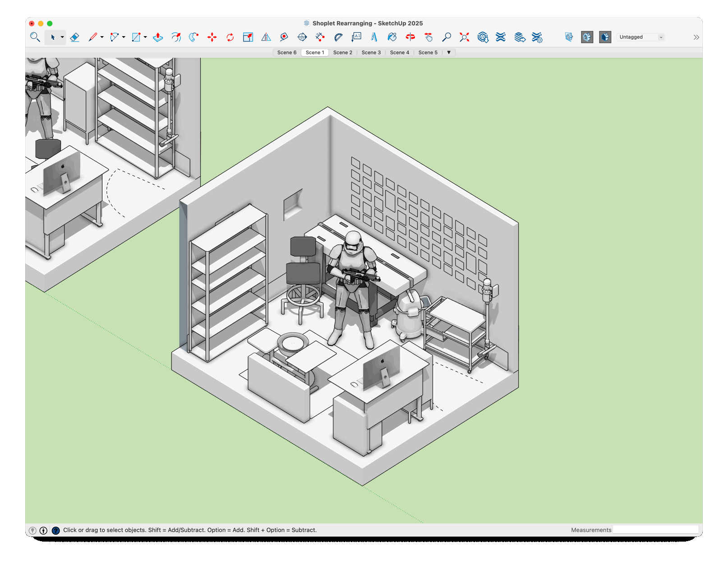Toggle the X-ray face style
Viewport: 728px width, 570px height.
point(569,37)
